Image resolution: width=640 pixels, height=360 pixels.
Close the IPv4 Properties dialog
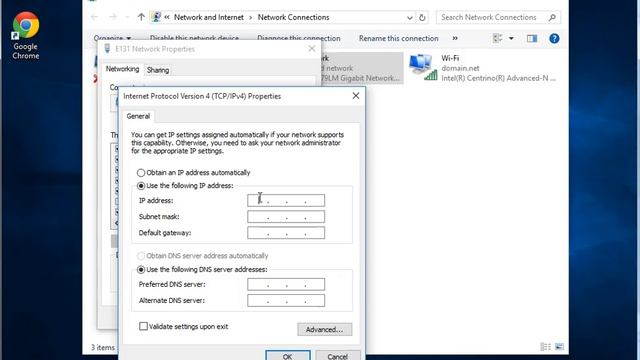(x=356, y=96)
